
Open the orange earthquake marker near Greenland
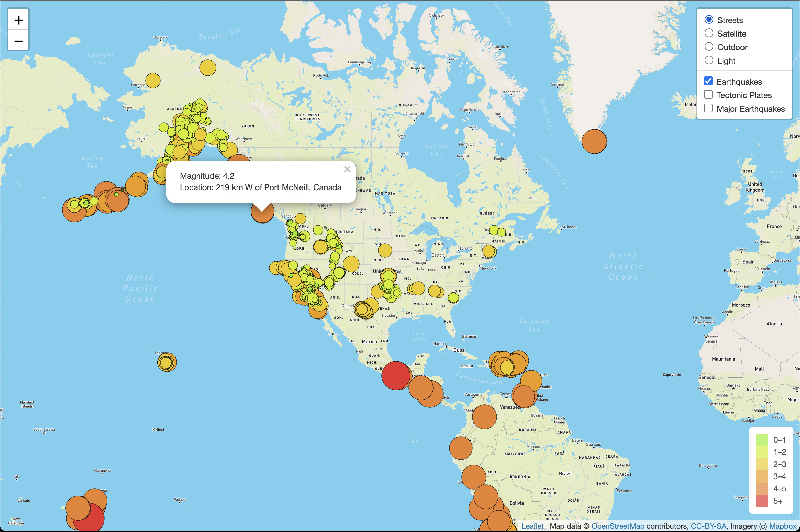click(595, 141)
